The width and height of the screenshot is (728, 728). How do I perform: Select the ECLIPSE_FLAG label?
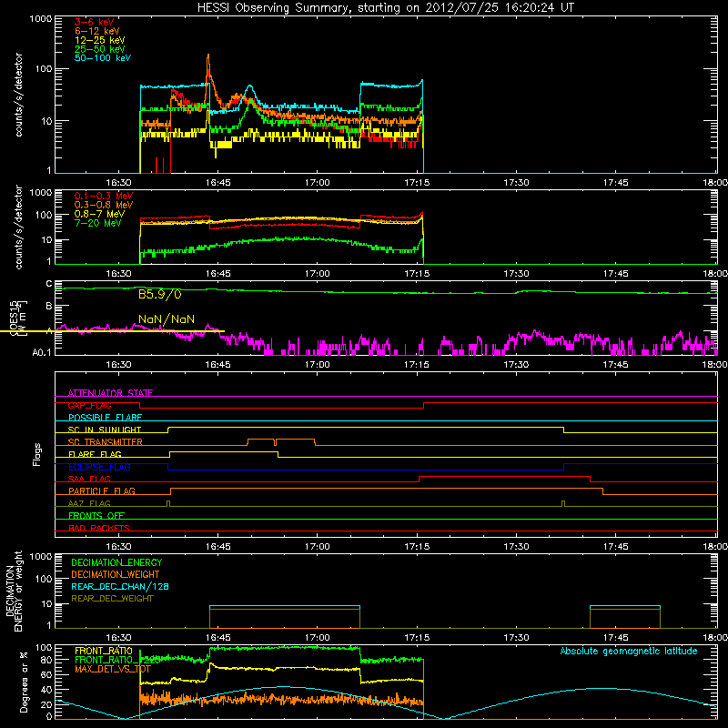(99, 467)
